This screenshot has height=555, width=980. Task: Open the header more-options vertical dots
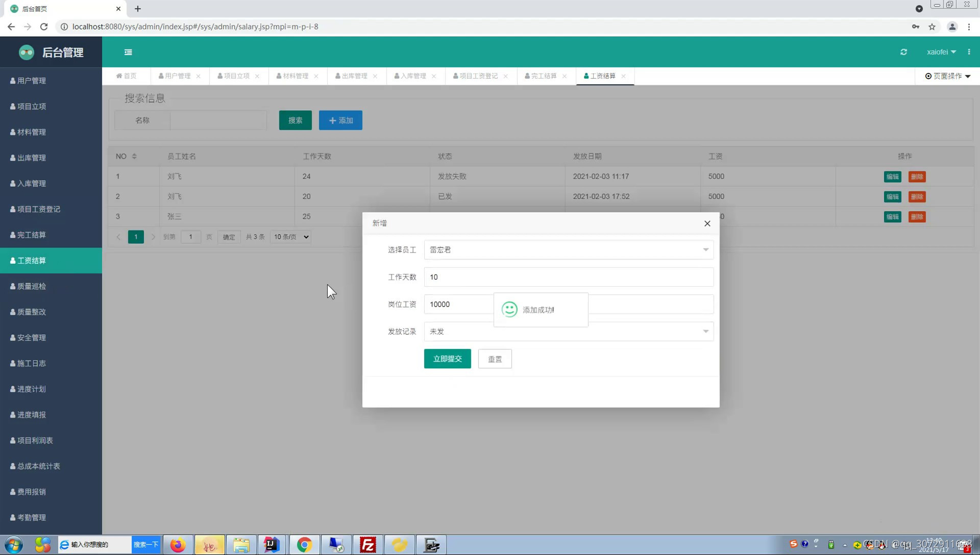pyautogui.click(x=969, y=52)
